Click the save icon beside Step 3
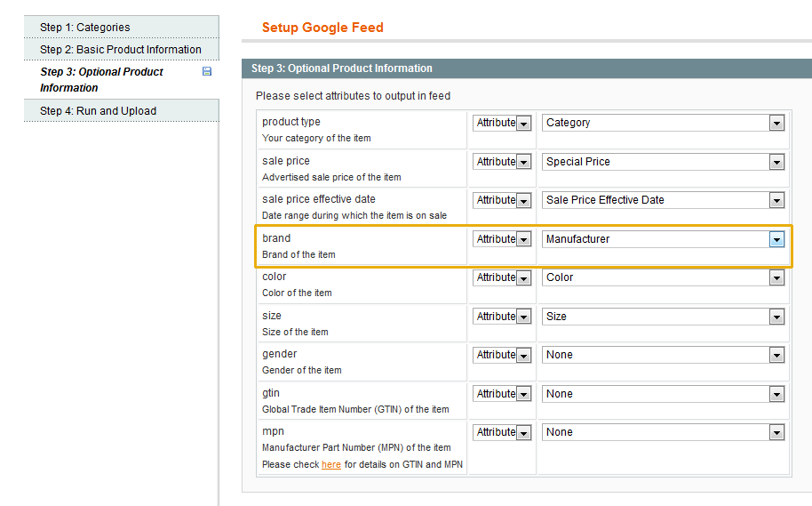 [x=207, y=71]
